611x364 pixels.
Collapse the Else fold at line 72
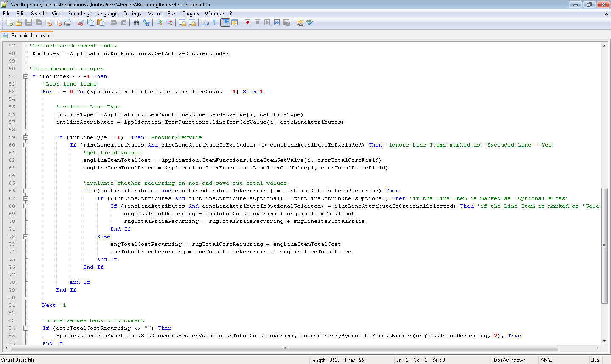(25, 236)
